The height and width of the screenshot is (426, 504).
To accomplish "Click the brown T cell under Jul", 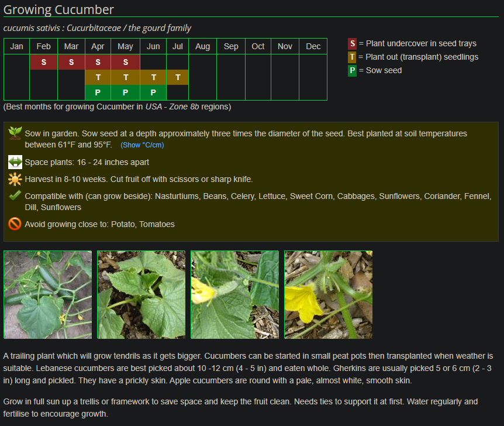I will (x=178, y=77).
